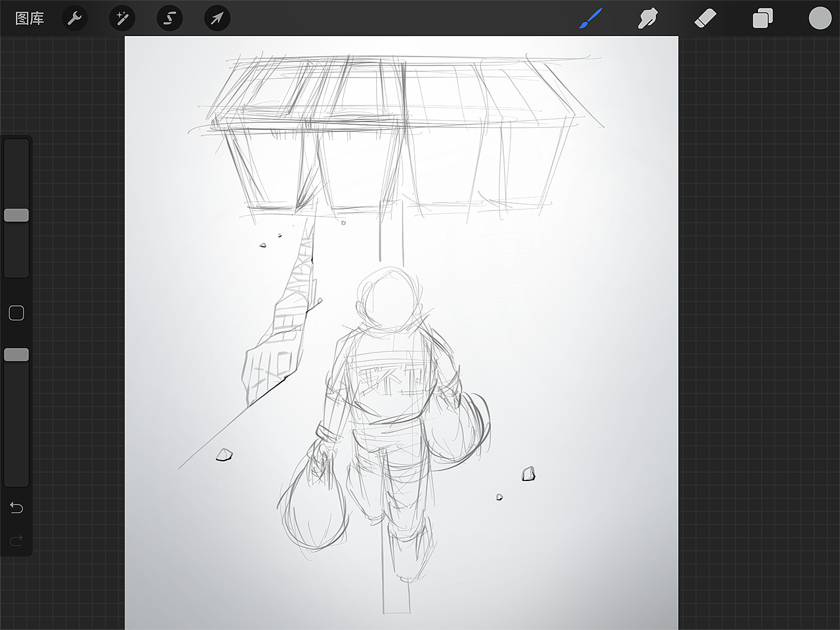Tap the square modify button in sidebar

[x=16, y=313]
